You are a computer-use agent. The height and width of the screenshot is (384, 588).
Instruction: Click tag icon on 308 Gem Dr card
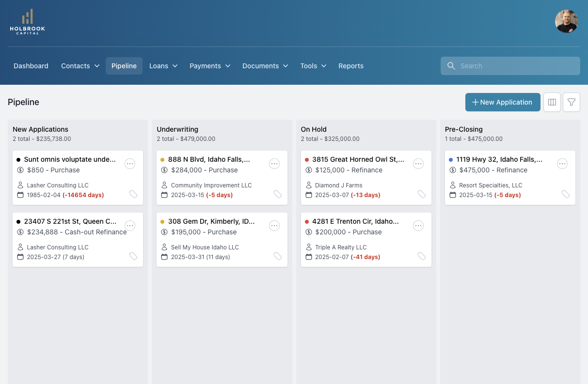point(278,256)
